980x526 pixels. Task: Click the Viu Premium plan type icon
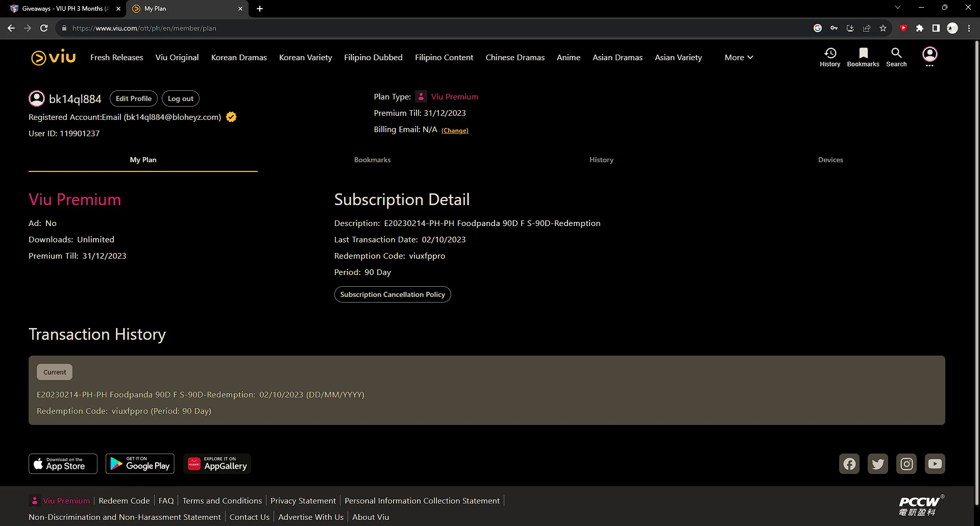pyautogui.click(x=421, y=96)
